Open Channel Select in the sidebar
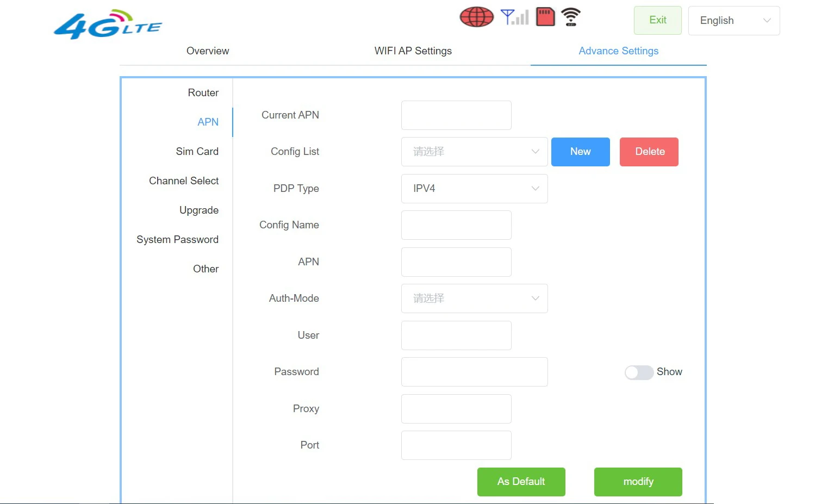Image resolution: width=840 pixels, height=504 pixels. [184, 181]
